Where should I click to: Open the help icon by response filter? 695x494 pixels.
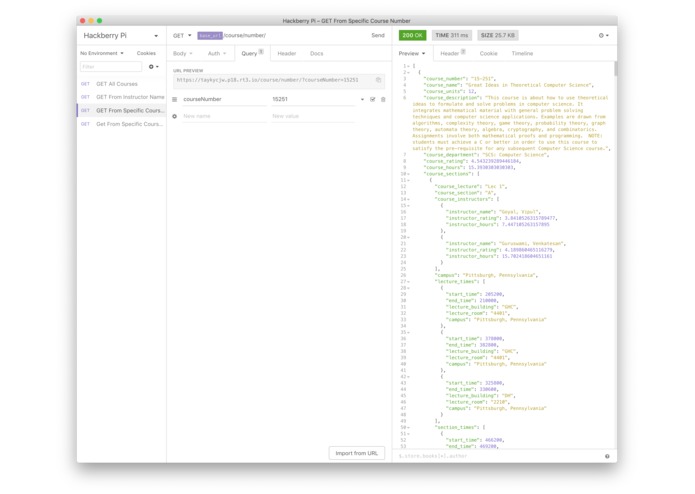[607, 456]
